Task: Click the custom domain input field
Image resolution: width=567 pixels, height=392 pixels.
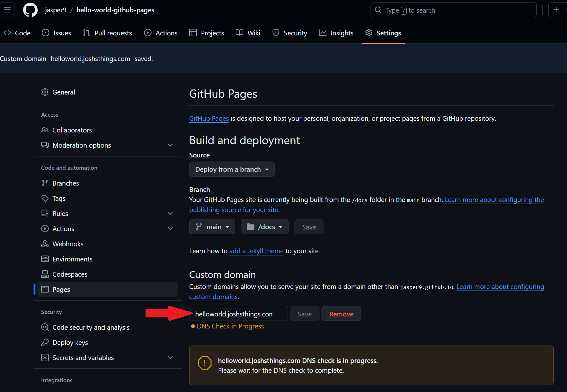Action: tap(238, 314)
